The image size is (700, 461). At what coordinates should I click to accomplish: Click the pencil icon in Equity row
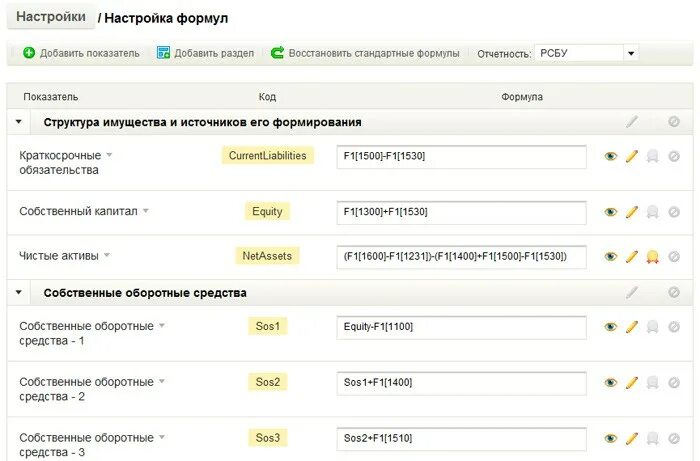pos(632,212)
